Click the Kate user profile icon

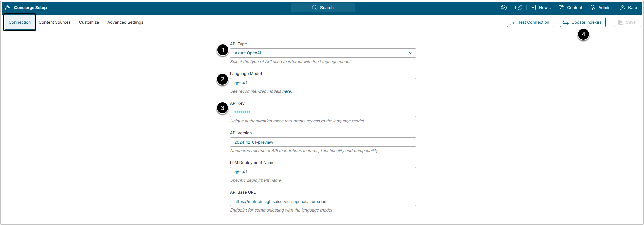623,8
